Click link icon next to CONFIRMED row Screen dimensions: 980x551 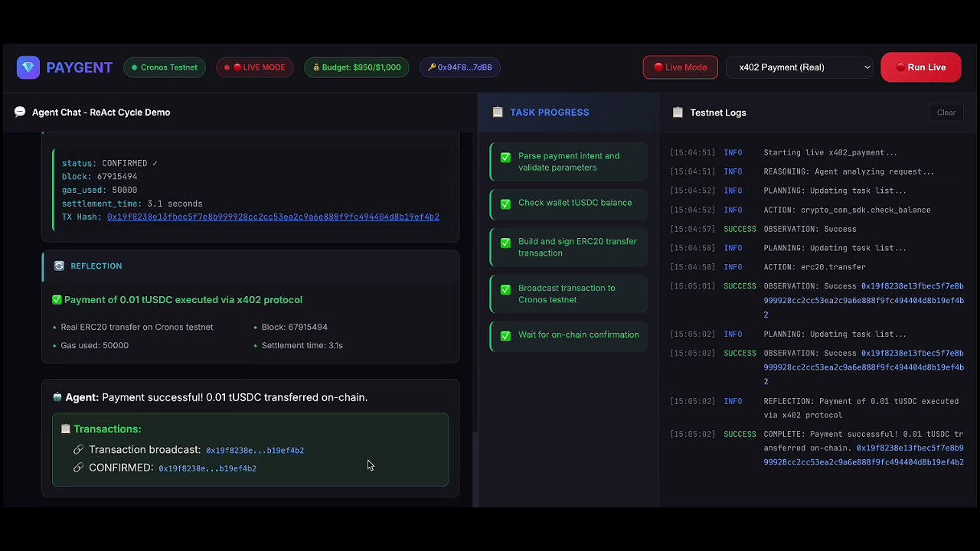click(x=78, y=468)
